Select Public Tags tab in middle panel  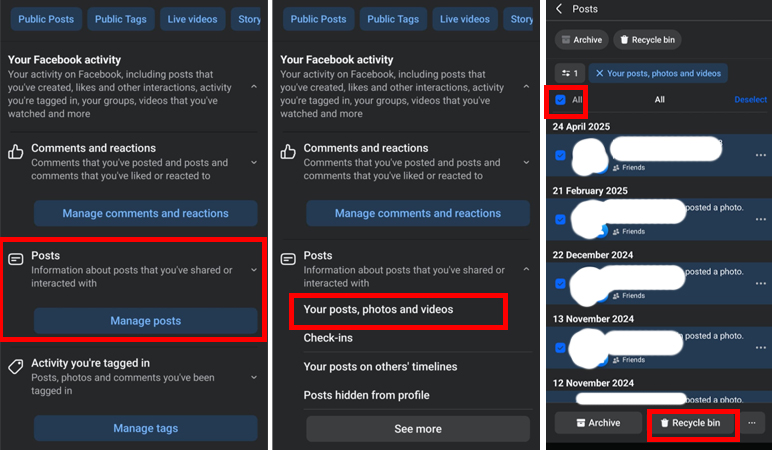(x=393, y=19)
